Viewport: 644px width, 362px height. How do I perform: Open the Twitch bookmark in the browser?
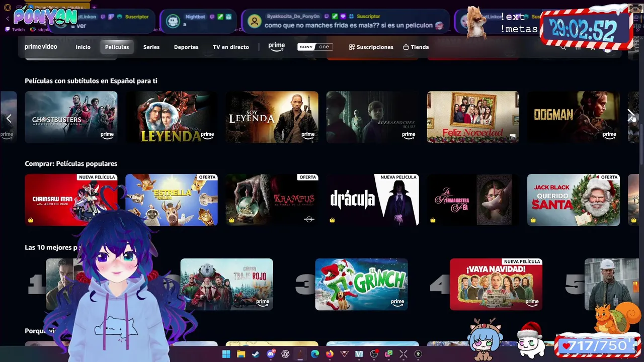(15, 30)
